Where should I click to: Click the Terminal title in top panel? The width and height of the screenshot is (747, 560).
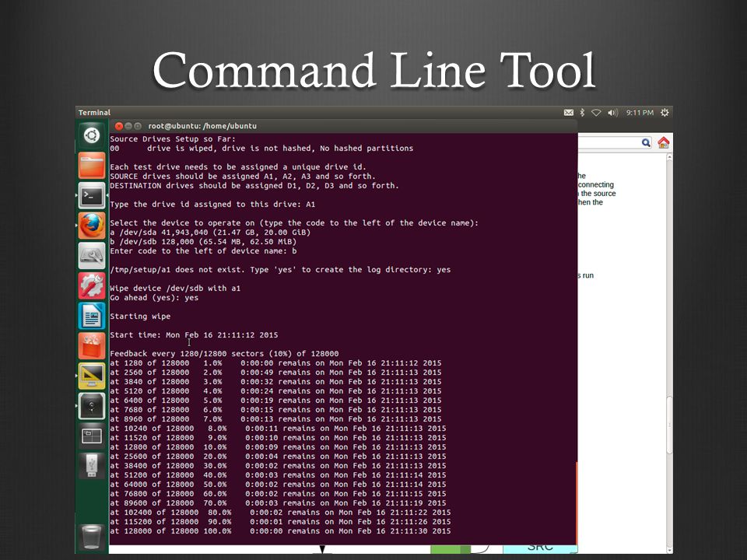tap(94, 113)
